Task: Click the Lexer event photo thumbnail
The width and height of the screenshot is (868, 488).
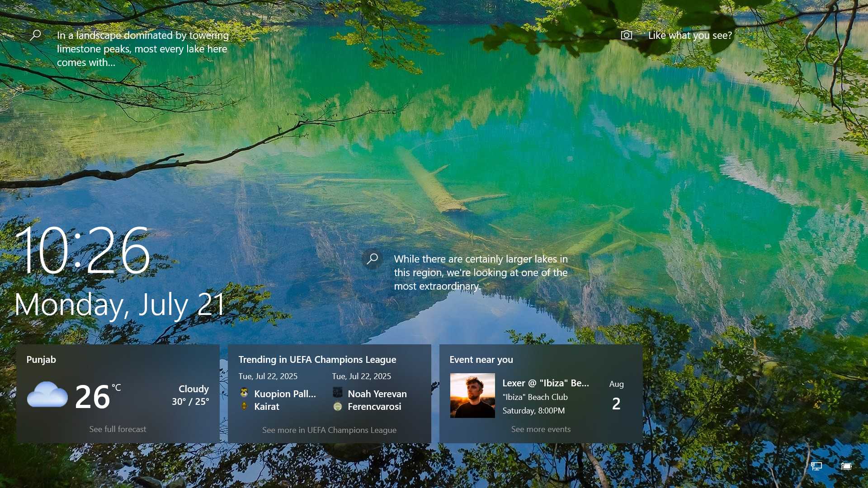Action: (472, 395)
